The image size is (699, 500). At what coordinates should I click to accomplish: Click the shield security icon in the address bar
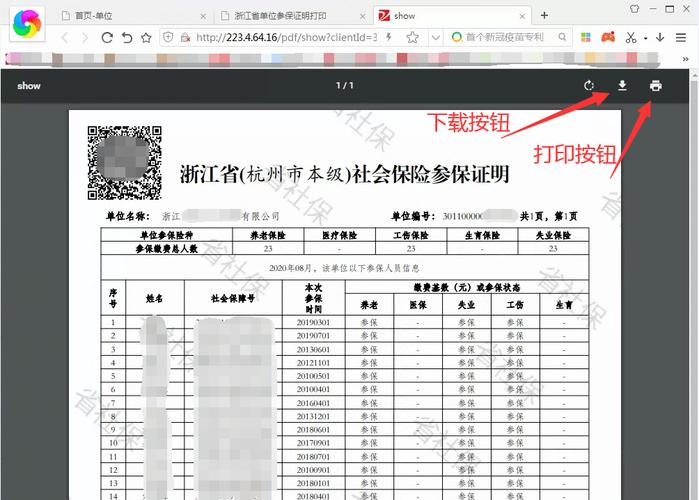[x=168, y=37]
